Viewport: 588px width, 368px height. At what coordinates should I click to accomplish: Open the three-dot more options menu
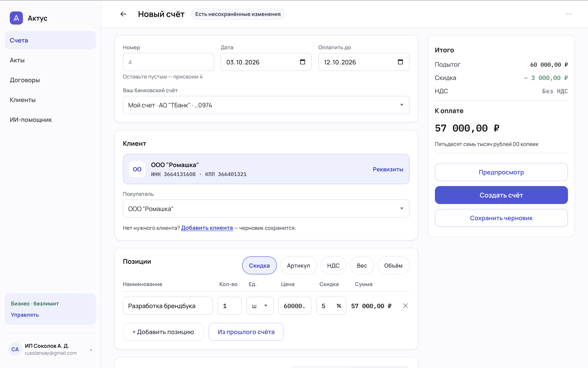(x=569, y=14)
